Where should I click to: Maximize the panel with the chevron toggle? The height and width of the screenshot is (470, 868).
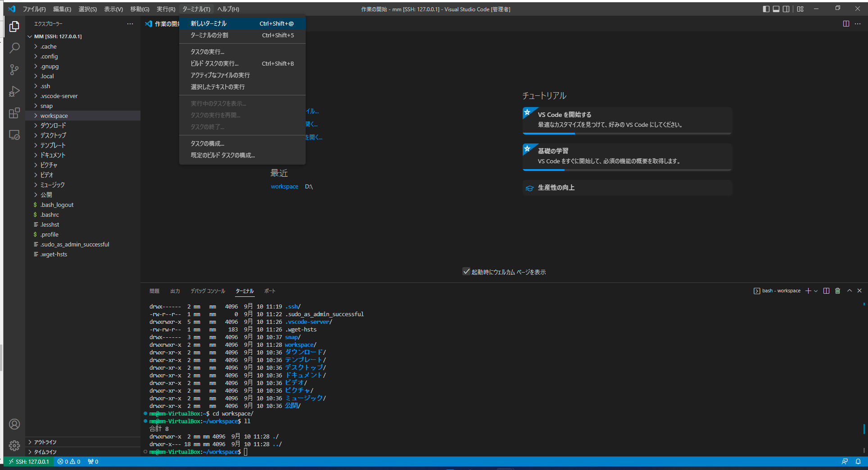point(849,291)
